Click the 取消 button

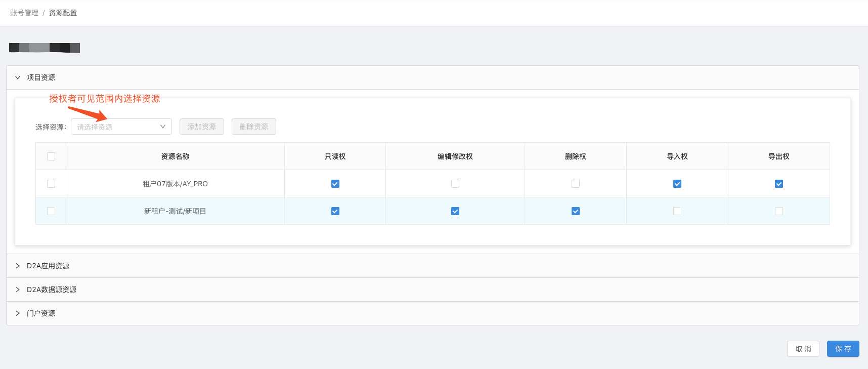[x=803, y=349]
